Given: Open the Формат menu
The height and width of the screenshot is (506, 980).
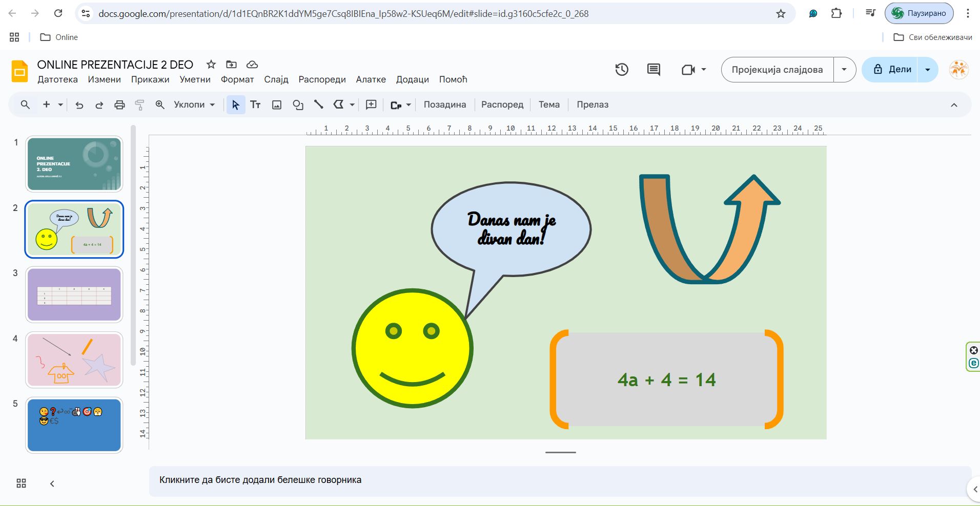Looking at the screenshot, I should point(237,79).
